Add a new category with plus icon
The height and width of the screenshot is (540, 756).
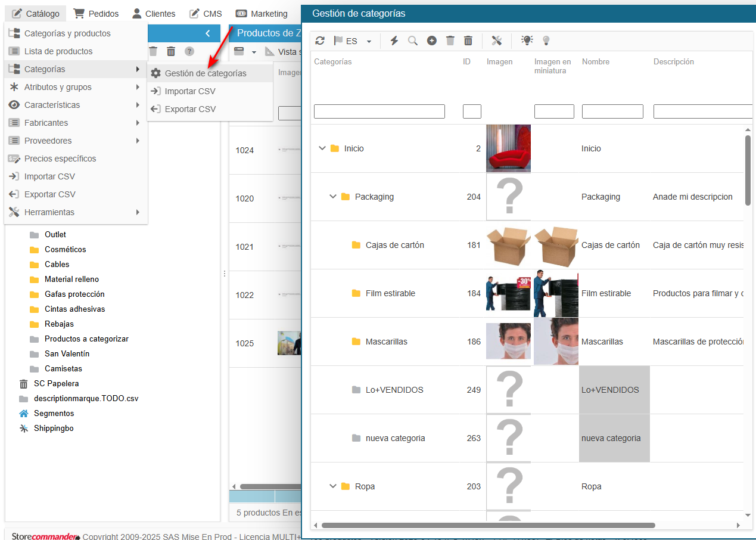(x=432, y=41)
